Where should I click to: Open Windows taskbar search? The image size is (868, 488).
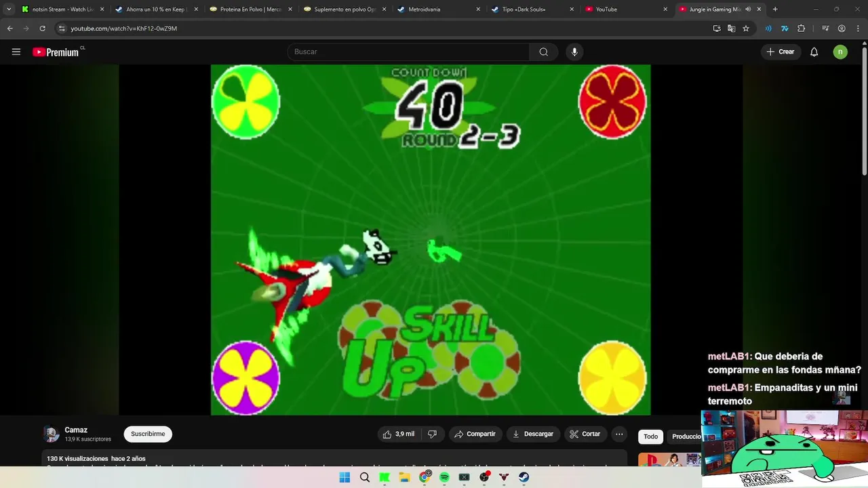tap(365, 477)
